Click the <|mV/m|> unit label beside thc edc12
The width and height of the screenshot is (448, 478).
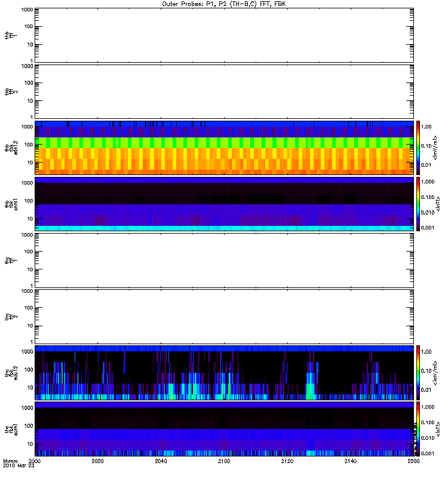[x=435, y=373]
